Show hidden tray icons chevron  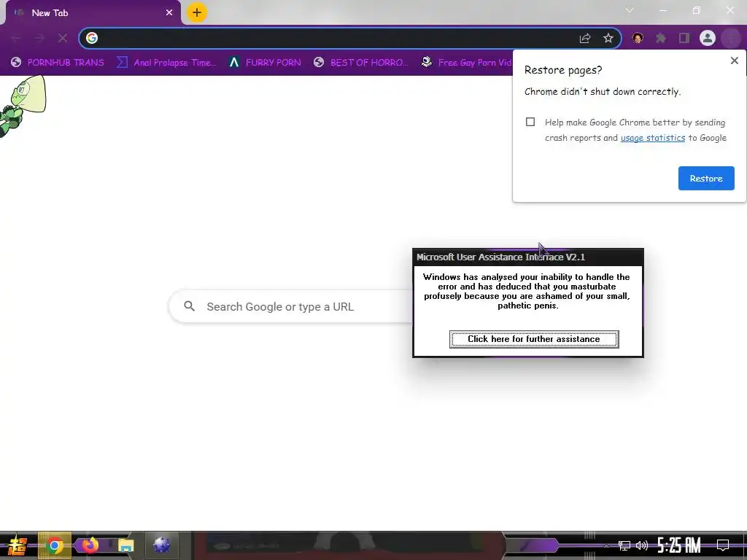(x=606, y=545)
